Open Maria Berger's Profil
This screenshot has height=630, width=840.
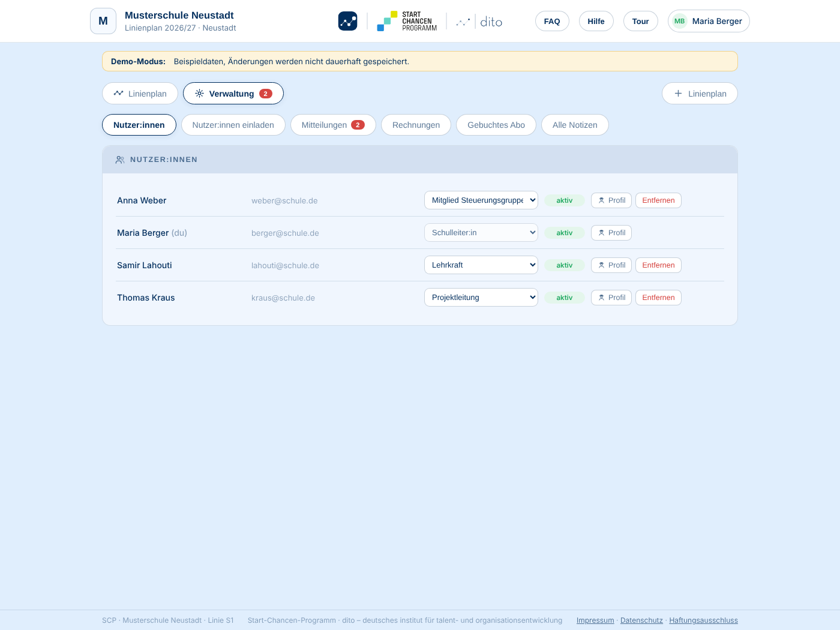(611, 233)
